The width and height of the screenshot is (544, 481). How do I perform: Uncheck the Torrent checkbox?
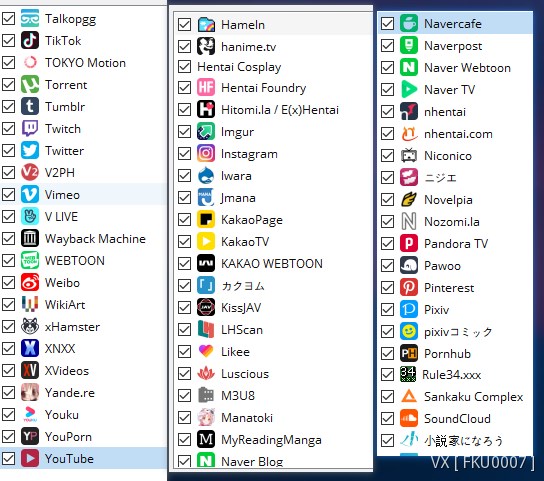8,85
